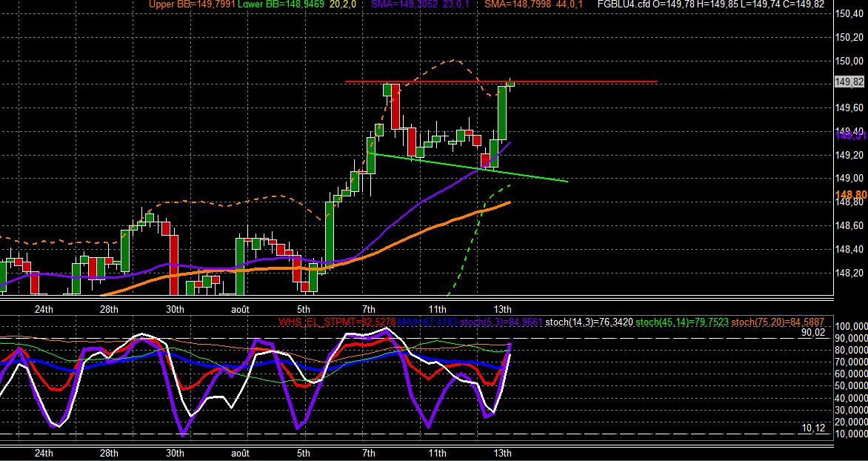Click the 149,20 price axis label

(850, 155)
